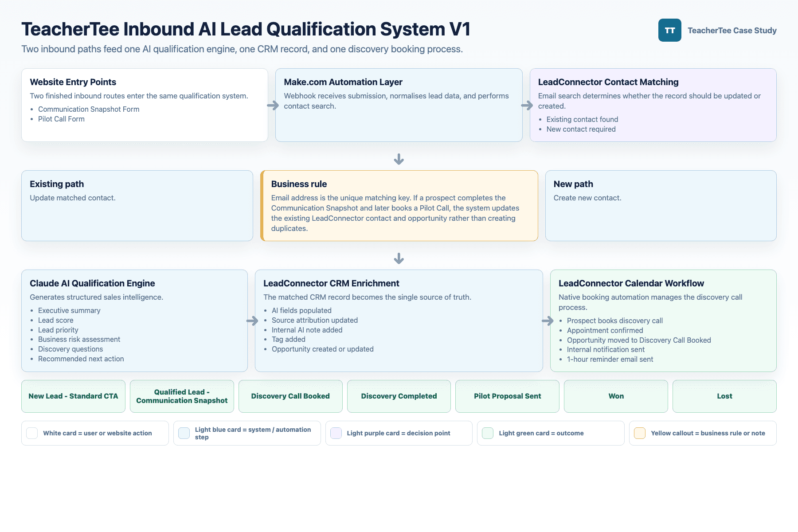This screenshot has height=532, width=798.
Task: Click the AI fields populated bullet
Action: [x=301, y=310]
